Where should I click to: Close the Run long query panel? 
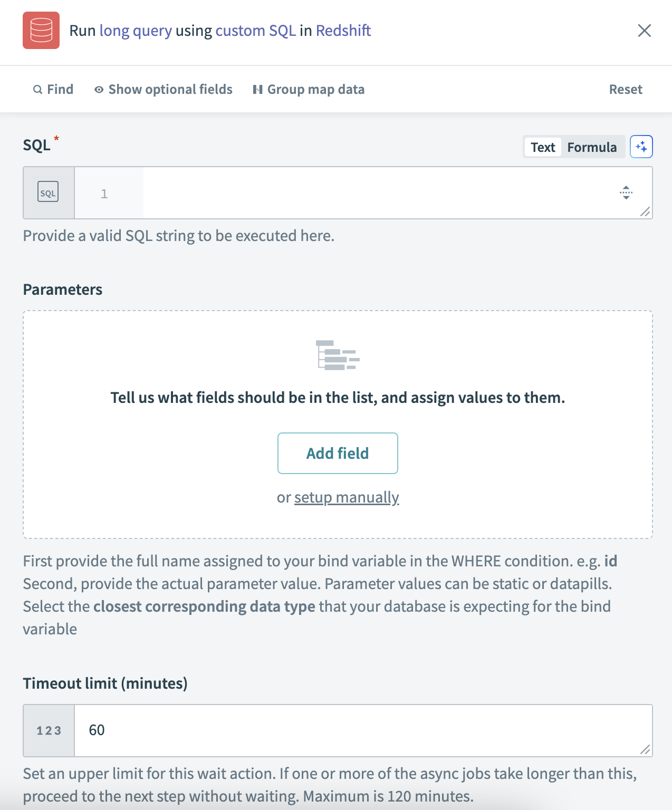644,31
